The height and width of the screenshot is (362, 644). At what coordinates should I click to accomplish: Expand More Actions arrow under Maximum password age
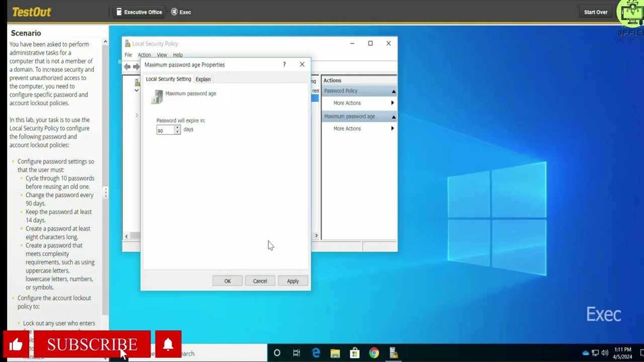(x=392, y=129)
